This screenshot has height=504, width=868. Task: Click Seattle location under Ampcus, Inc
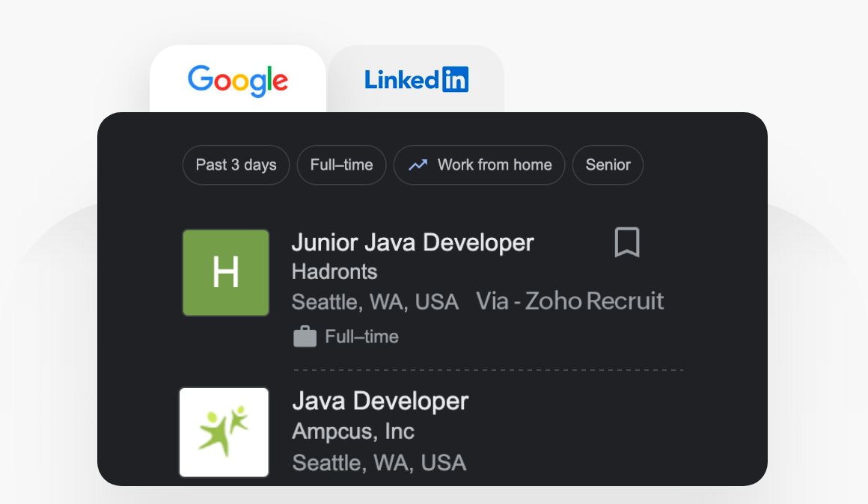coord(379,462)
